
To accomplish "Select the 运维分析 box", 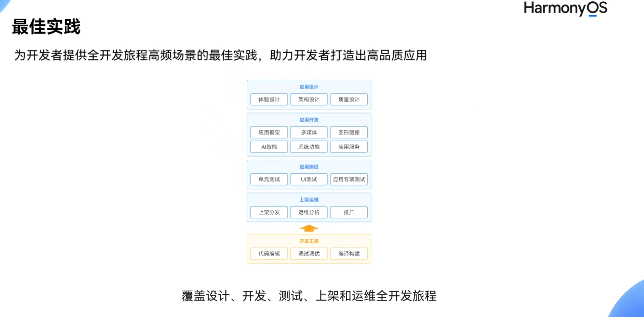I will (309, 212).
